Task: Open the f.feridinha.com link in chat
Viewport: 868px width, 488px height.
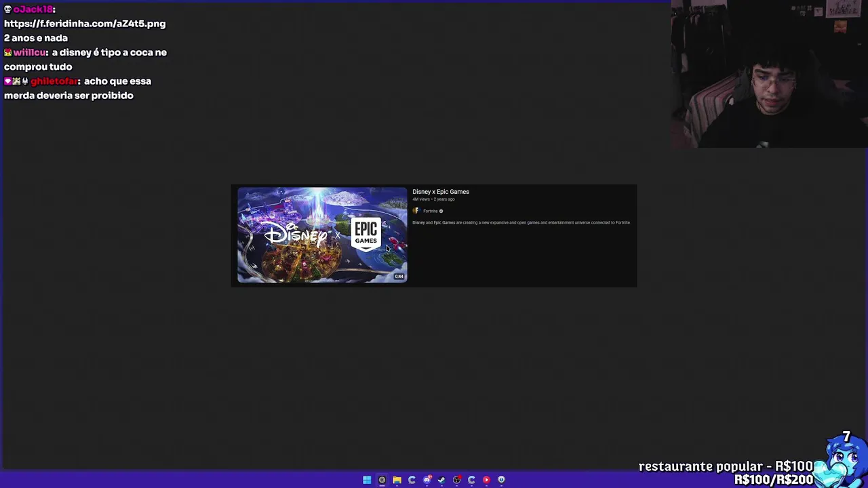Action: pos(85,24)
